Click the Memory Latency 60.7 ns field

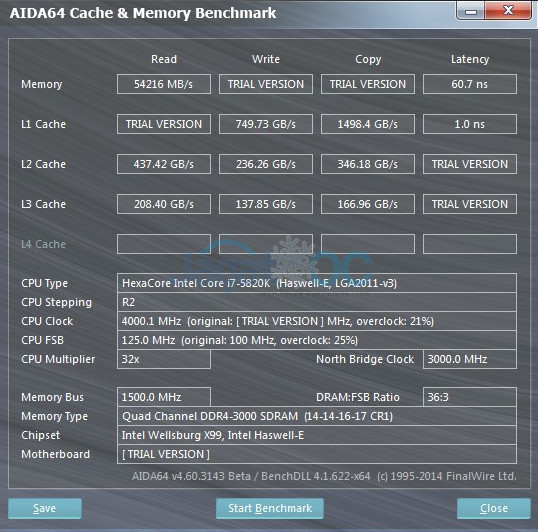coord(470,84)
